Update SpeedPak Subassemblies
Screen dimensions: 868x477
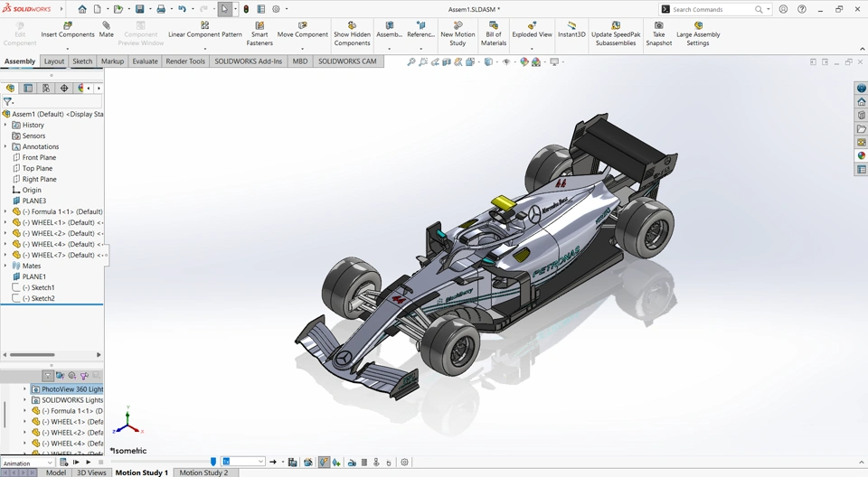pyautogui.click(x=616, y=33)
